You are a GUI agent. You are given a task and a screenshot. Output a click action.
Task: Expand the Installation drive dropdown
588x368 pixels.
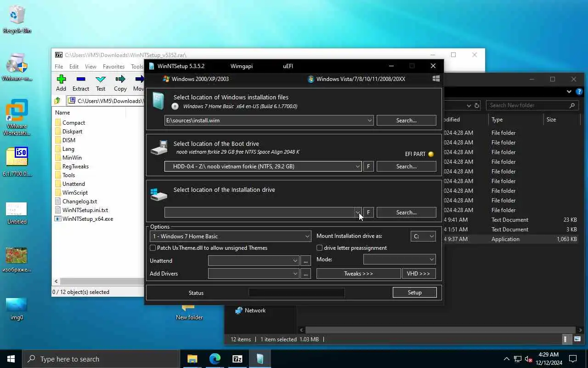click(357, 213)
